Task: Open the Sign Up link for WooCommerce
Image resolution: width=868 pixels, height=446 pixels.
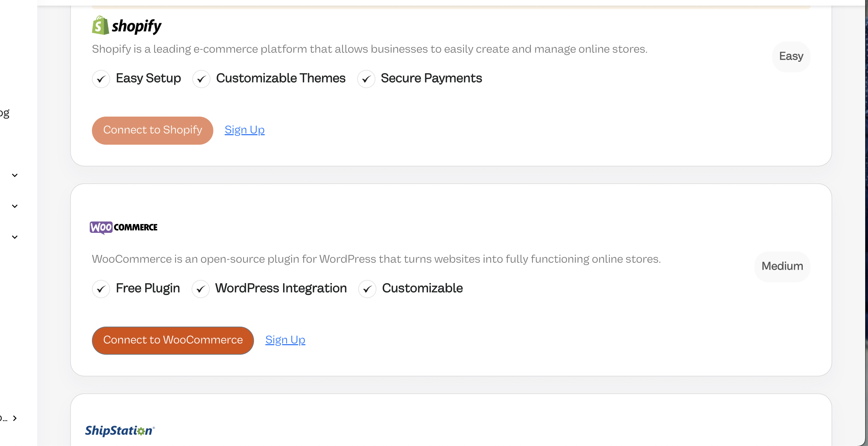Action: [285, 340]
